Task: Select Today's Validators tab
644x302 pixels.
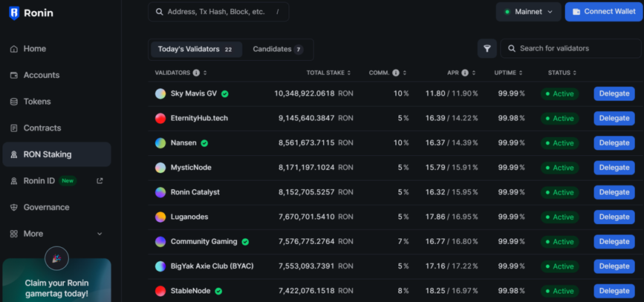Action: [195, 49]
